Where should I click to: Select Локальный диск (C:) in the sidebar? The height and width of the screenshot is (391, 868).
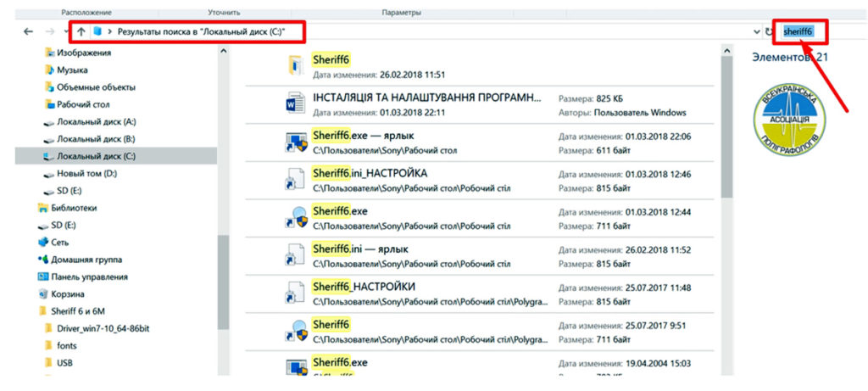click(95, 156)
